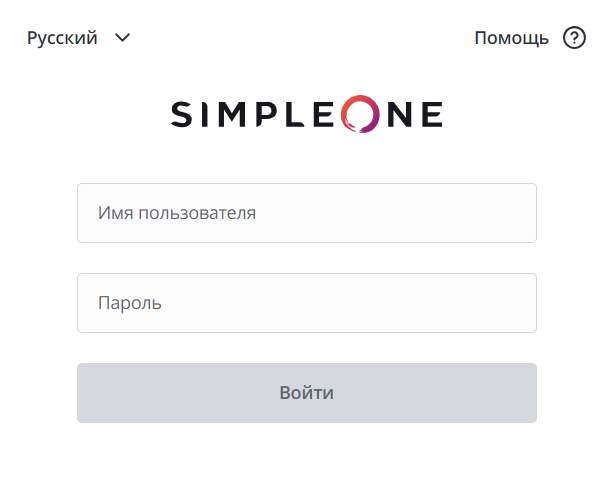Screen dimensions: 612x480
Task: Click the Помощь help text
Action: point(512,38)
